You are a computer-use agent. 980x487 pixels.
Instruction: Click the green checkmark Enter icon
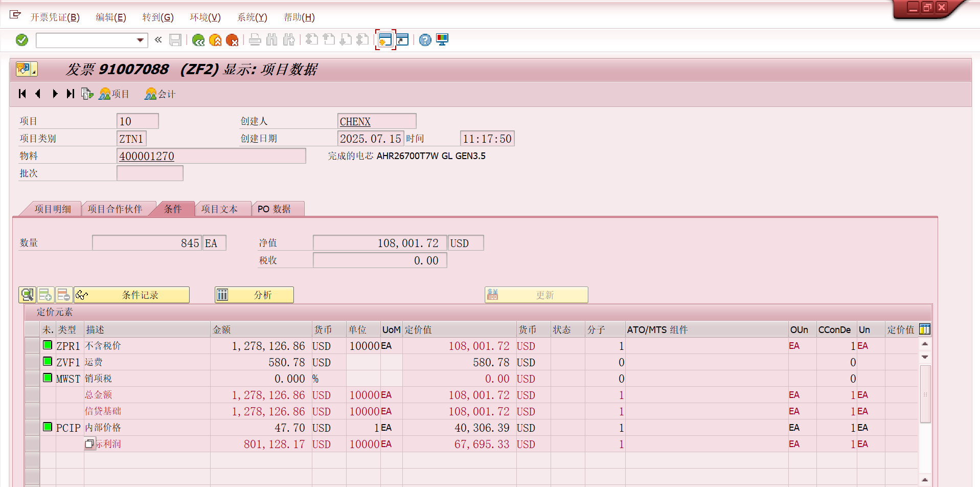tap(22, 40)
